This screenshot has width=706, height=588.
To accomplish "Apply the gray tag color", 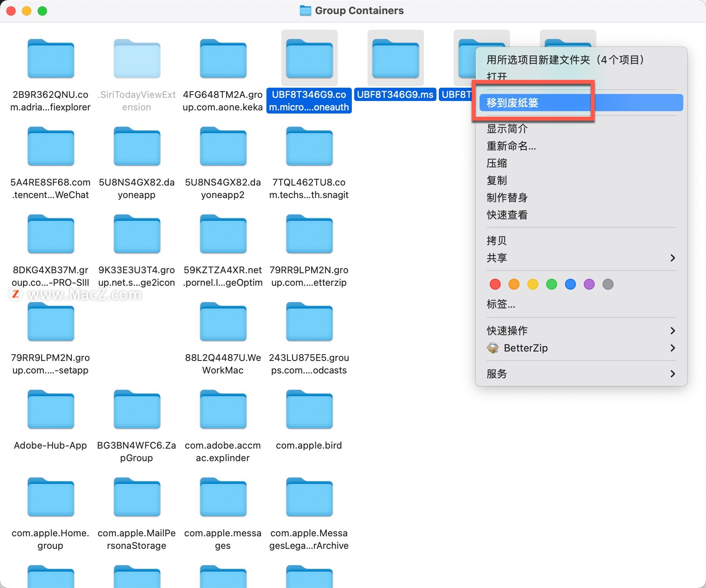I will click(x=608, y=284).
